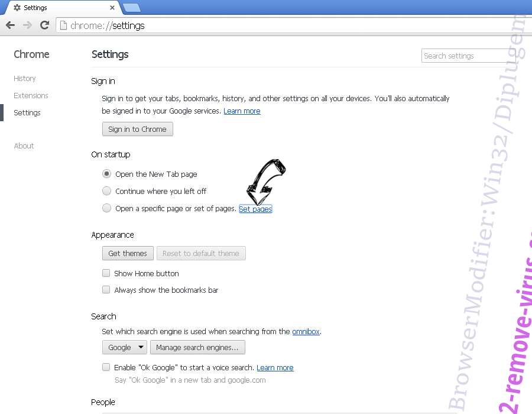The image size is (532, 414).
Task: Open the About page in the sidebar
Action: coord(24,146)
